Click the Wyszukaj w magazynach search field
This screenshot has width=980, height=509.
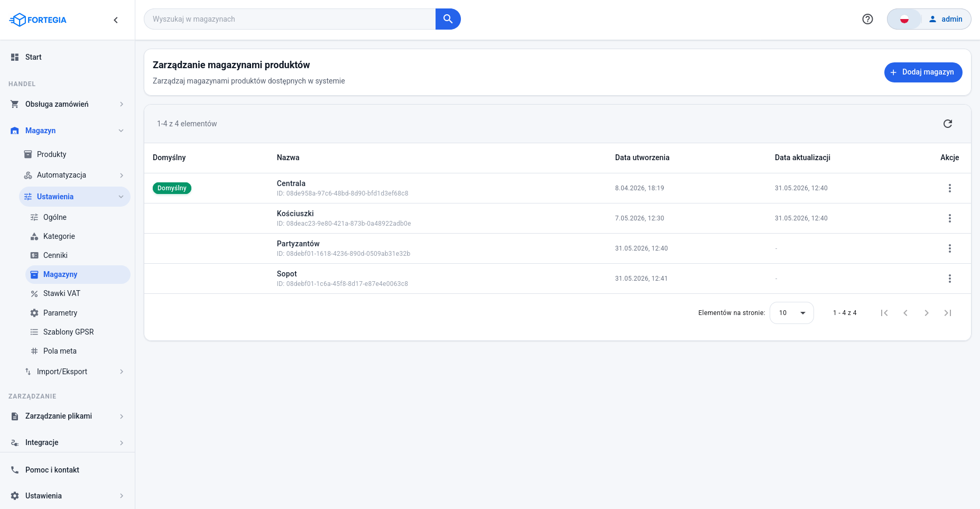coord(290,19)
